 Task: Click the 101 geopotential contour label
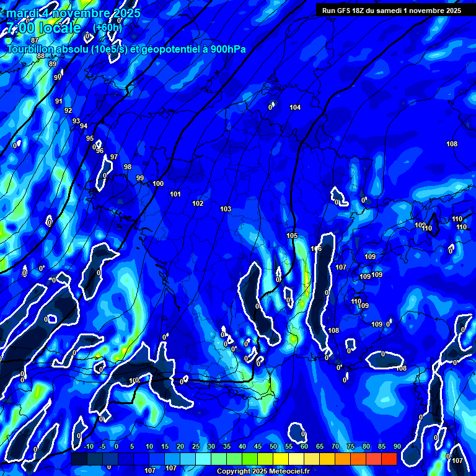click(175, 195)
